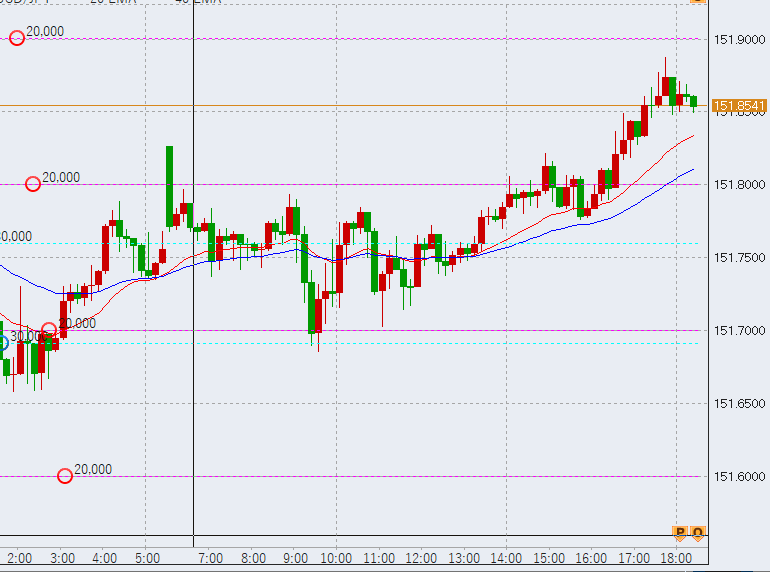The width and height of the screenshot is (770, 572).
Task: Click the tall green candle after 5:00
Action: click(169, 185)
